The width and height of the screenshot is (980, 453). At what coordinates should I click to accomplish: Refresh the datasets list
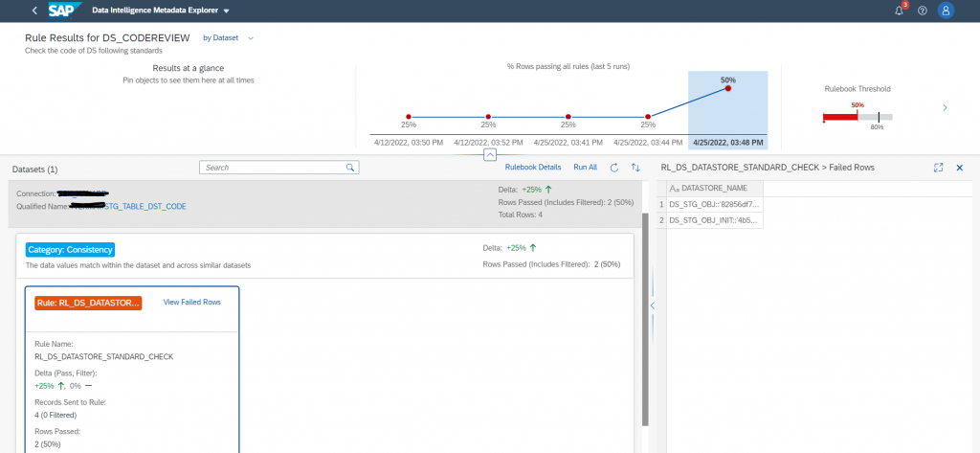pyautogui.click(x=613, y=168)
